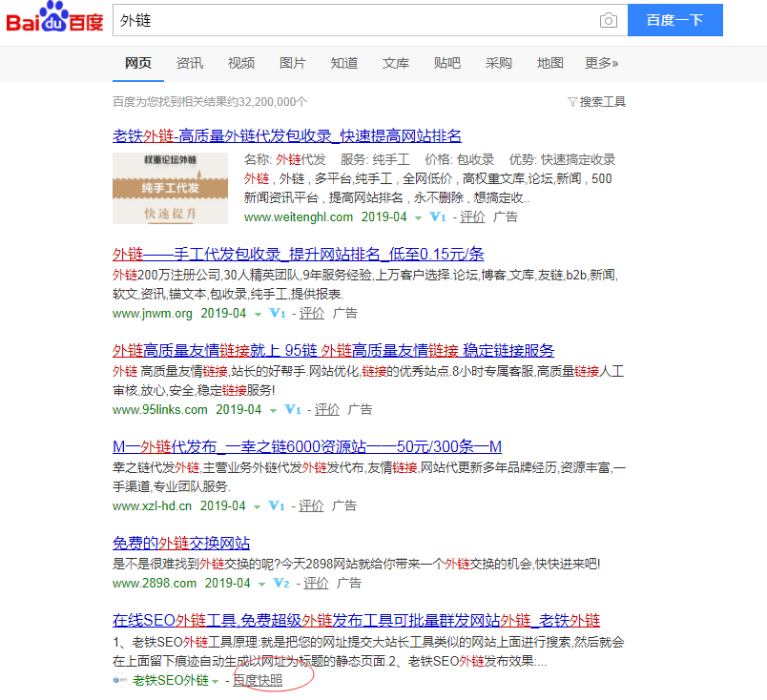This screenshot has width=767, height=700.
Task: Open result 老铁外链-高质量外链代发包收录
Action: coord(286,136)
